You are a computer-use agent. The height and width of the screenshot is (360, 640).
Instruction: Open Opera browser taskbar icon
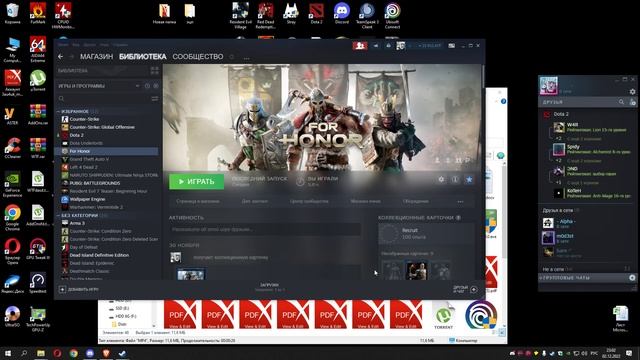point(57,353)
